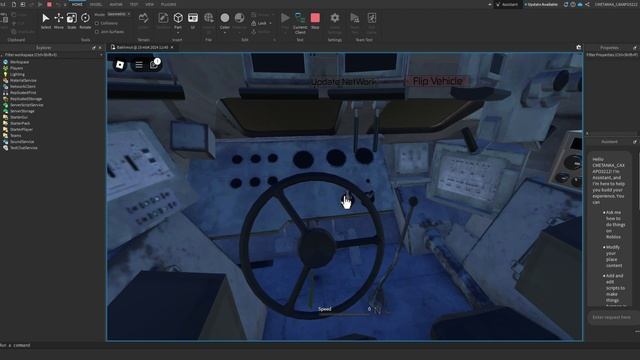
Task: Click the small red stop icon in title bar
Action: 49,4
